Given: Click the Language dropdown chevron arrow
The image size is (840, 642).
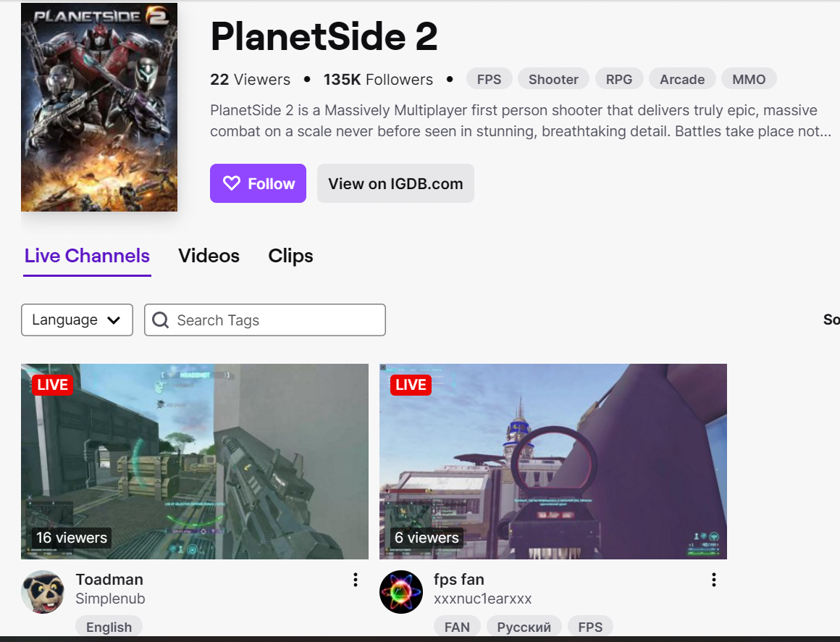Looking at the screenshot, I should point(114,320).
